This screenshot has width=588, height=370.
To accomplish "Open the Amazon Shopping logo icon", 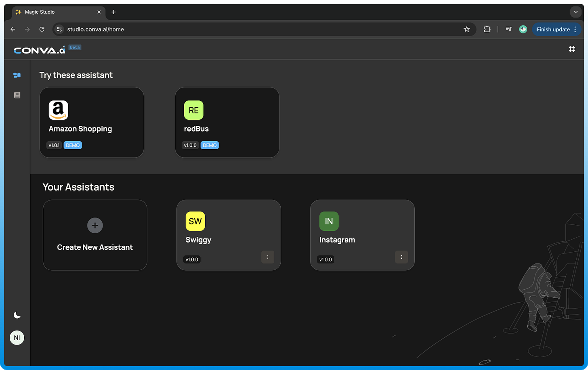I will coord(59,110).
